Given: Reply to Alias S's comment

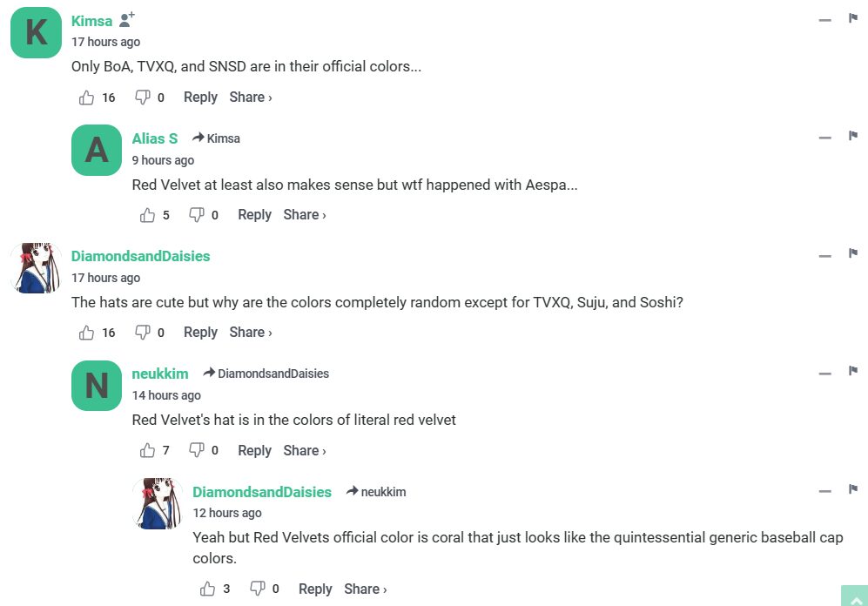Looking at the screenshot, I should [254, 215].
